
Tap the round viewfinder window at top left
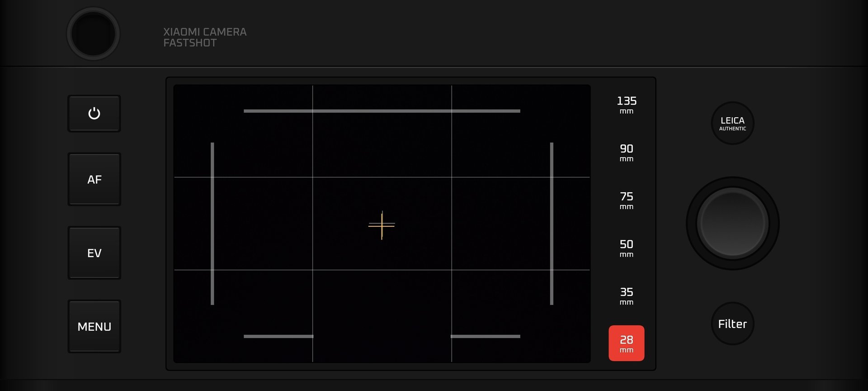(93, 34)
